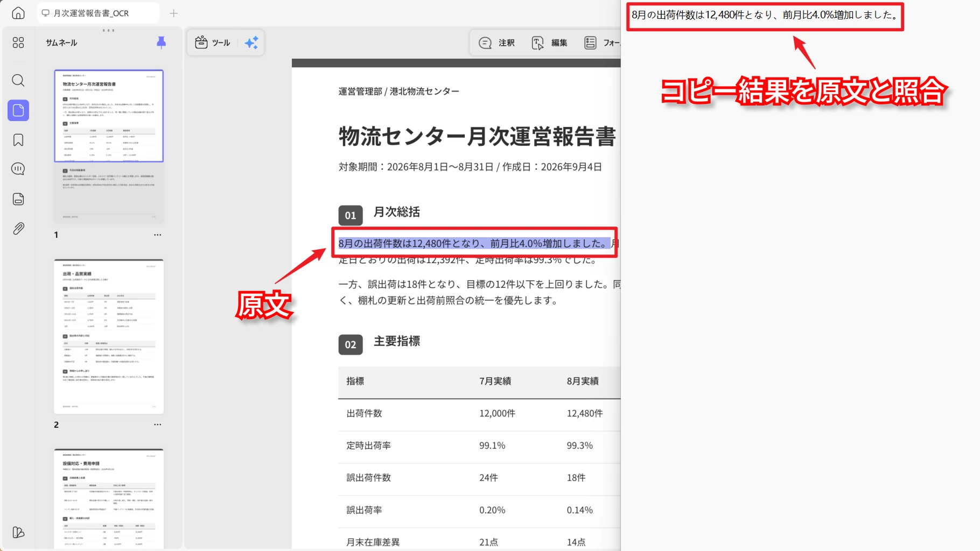Click the 8月実績 column header
The height and width of the screenshot is (551, 980).
[583, 381]
